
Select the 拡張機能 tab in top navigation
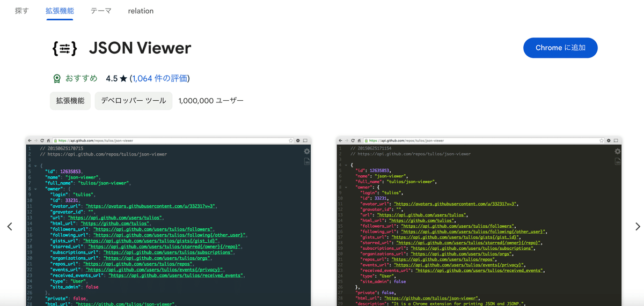60,11
